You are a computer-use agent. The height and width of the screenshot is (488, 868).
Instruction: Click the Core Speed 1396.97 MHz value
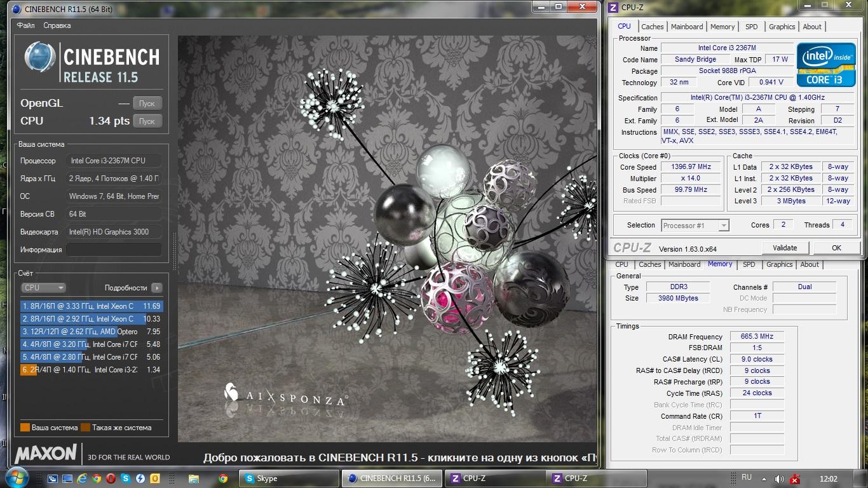[x=691, y=166]
